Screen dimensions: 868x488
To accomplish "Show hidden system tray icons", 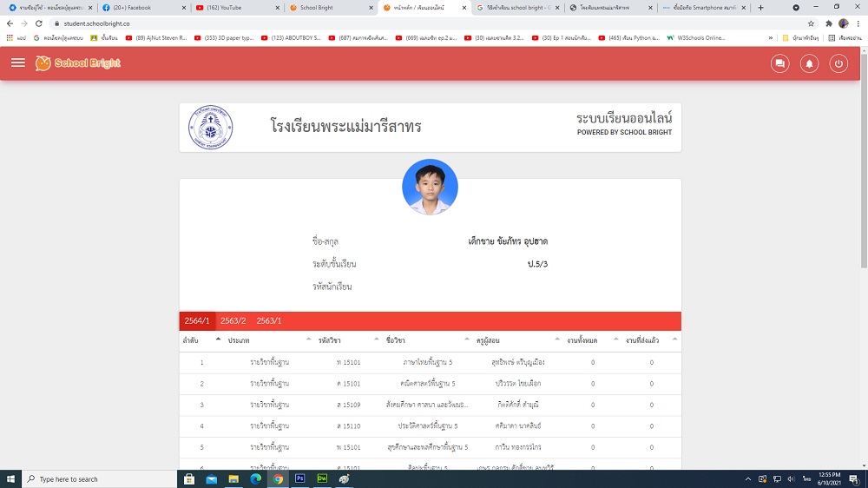I will 748,479.
